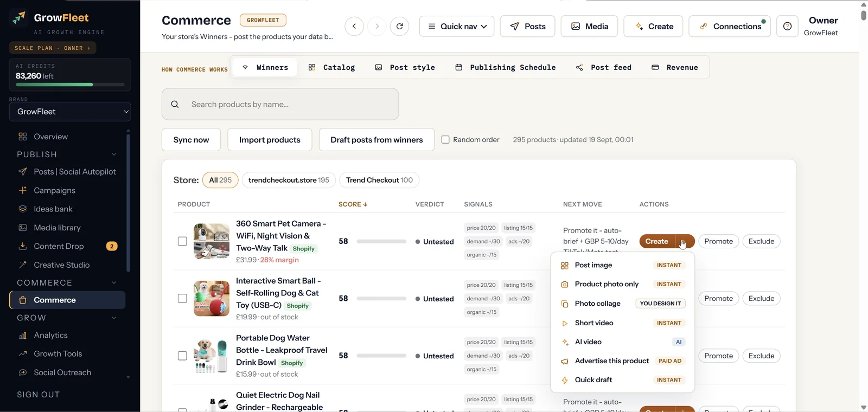Click the Creative Studio wand icon

(23, 265)
